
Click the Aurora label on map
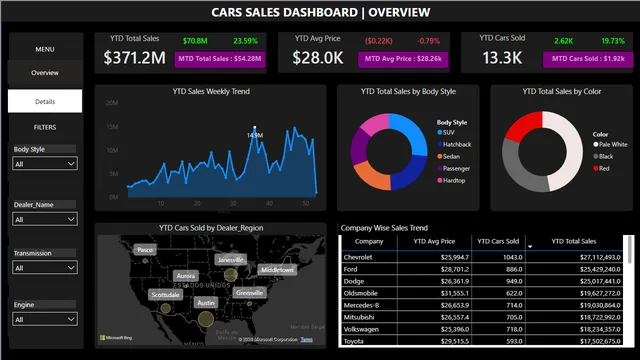(x=186, y=276)
